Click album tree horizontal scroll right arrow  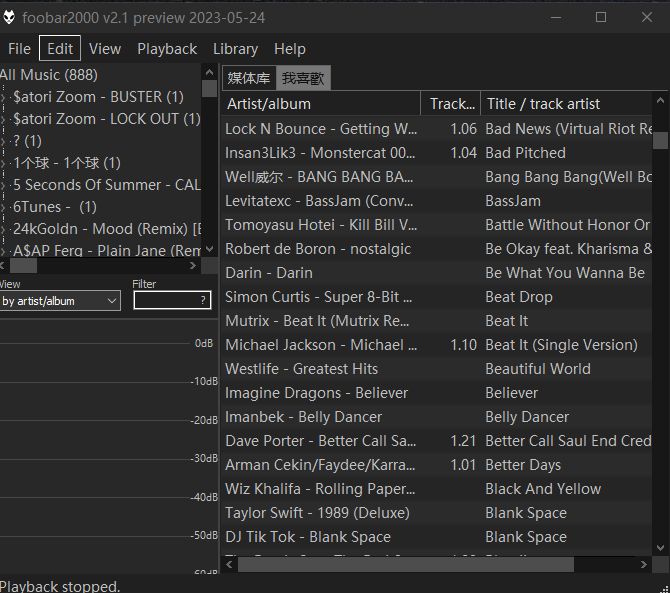tap(193, 266)
